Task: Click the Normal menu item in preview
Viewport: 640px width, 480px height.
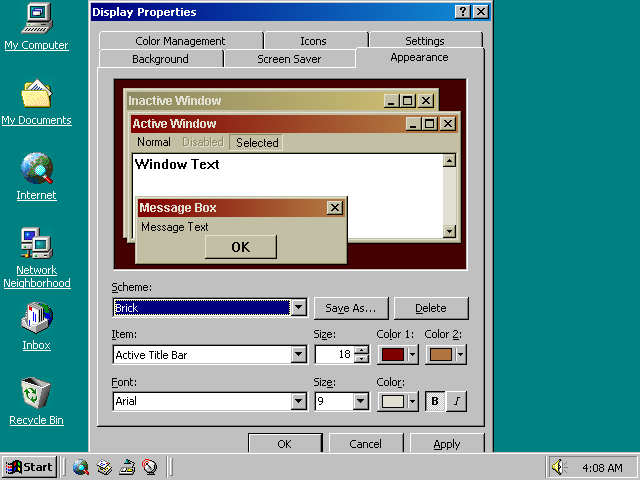Action: [x=154, y=142]
